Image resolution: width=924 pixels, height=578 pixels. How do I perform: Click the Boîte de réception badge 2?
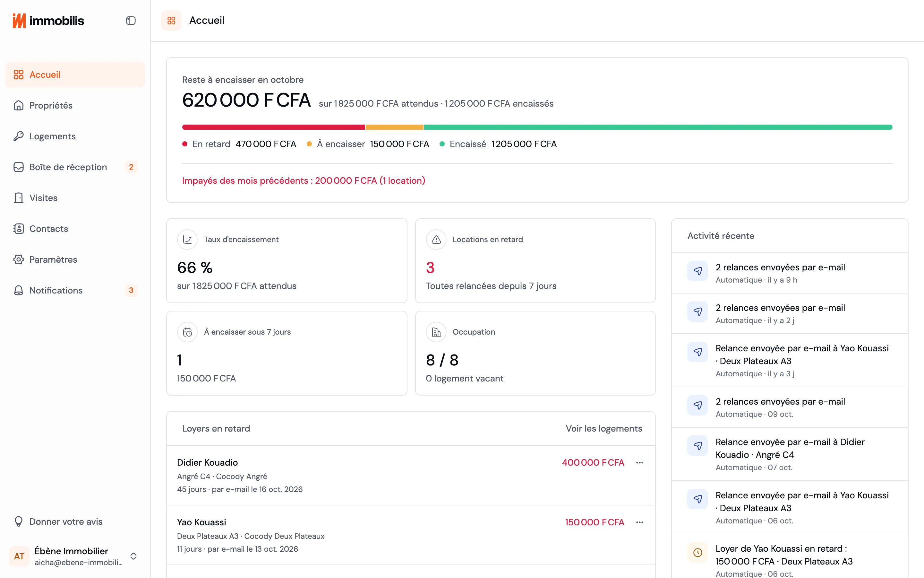pyautogui.click(x=131, y=167)
